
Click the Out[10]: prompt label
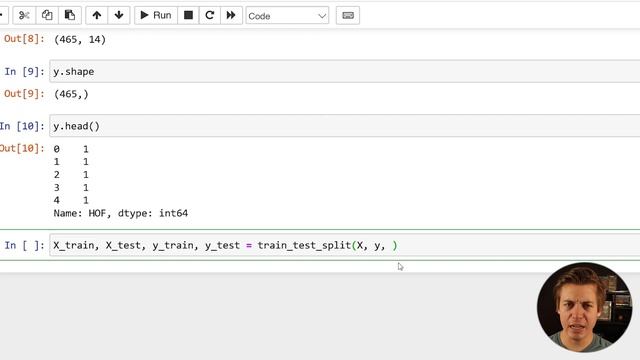coord(22,148)
